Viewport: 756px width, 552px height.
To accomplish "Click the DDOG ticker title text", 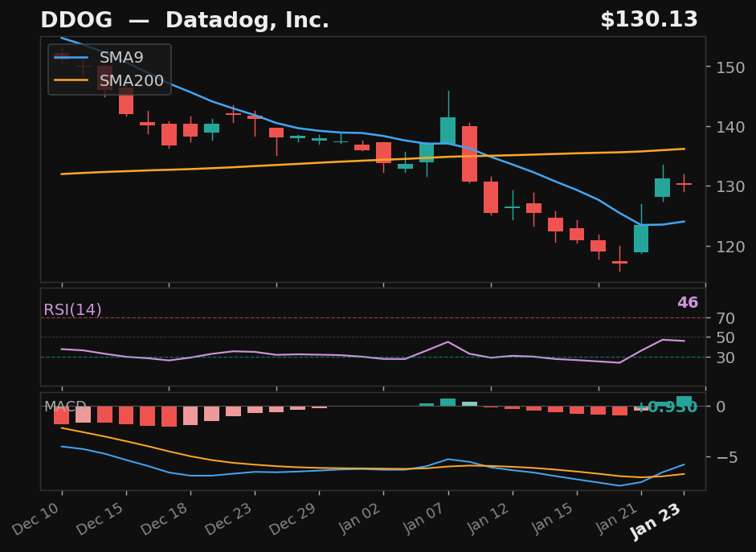I will [76, 20].
